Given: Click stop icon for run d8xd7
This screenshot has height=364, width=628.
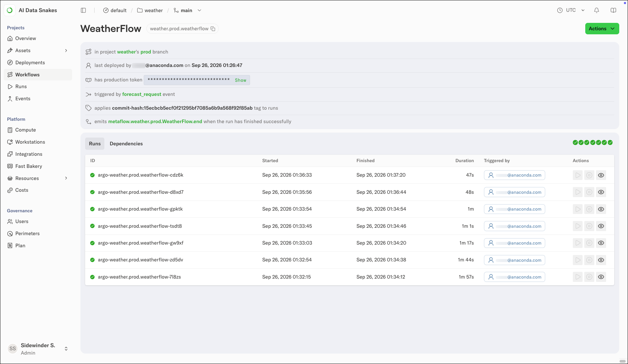Looking at the screenshot, I should click(589, 192).
